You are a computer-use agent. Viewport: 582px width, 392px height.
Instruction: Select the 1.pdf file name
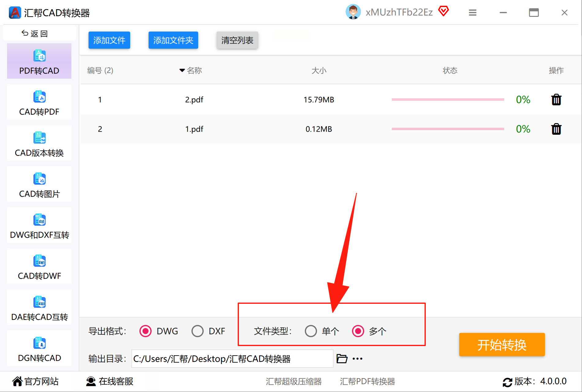[194, 129]
